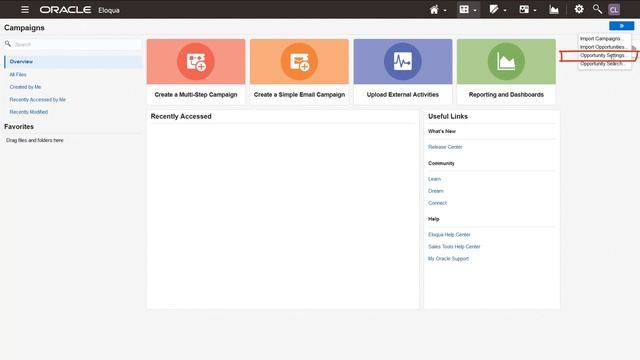Image resolution: width=640 pixels, height=360 pixels.
Task: Click Create a Simple Email Campaign label
Action: pyautogui.click(x=299, y=95)
